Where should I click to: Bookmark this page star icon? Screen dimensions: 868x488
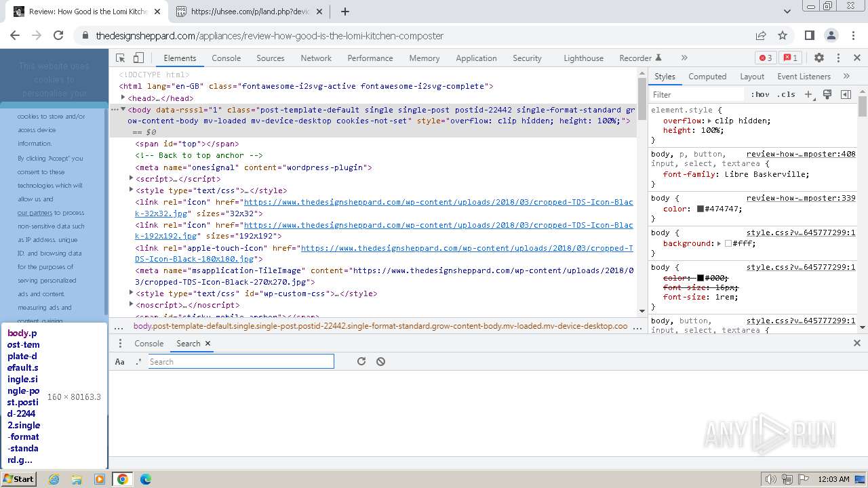[x=783, y=36]
